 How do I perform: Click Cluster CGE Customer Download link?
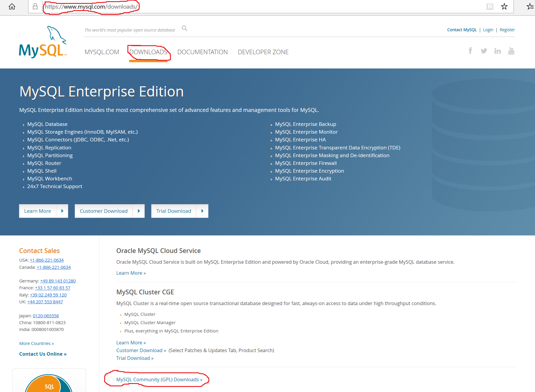pos(141,350)
